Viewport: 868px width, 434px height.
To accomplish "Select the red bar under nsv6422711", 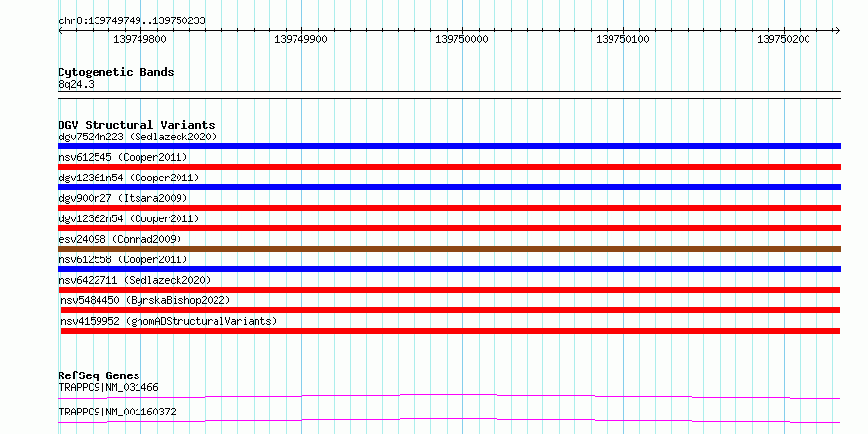I will click(x=449, y=290).
